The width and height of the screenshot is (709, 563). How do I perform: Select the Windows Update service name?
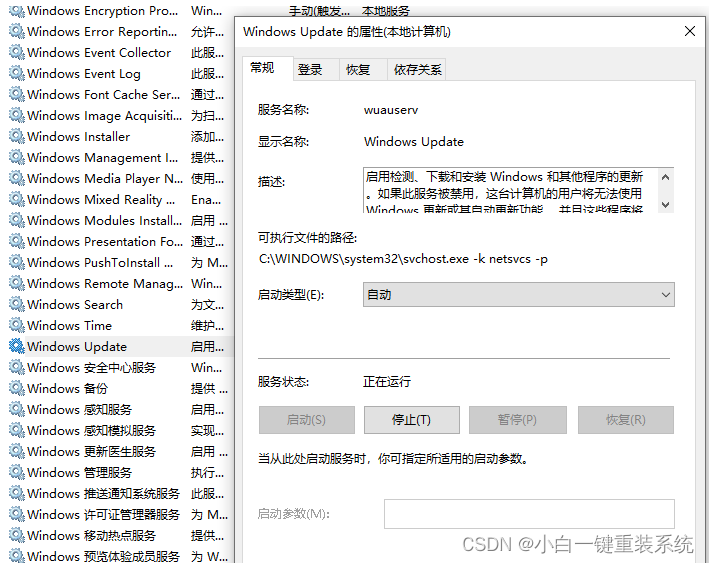77,346
